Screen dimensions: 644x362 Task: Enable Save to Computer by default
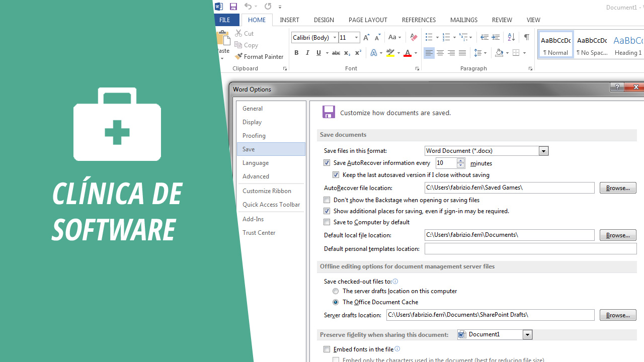(327, 222)
